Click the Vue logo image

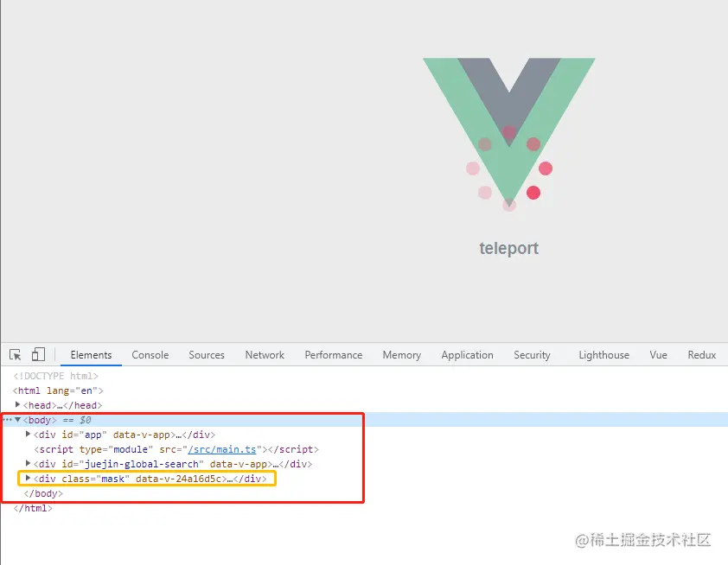point(509,135)
